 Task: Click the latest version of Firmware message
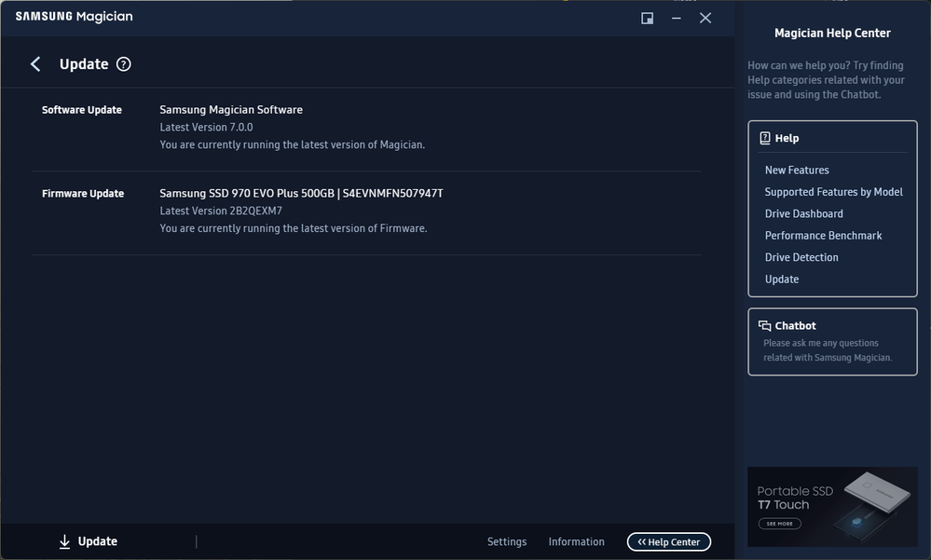tap(294, 228)
